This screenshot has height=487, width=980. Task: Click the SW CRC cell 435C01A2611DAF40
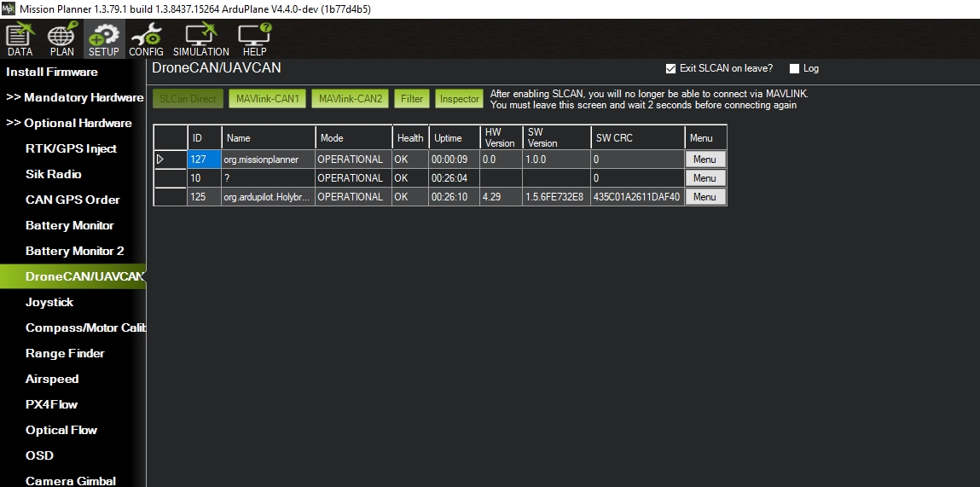click(x=637, y=197)
